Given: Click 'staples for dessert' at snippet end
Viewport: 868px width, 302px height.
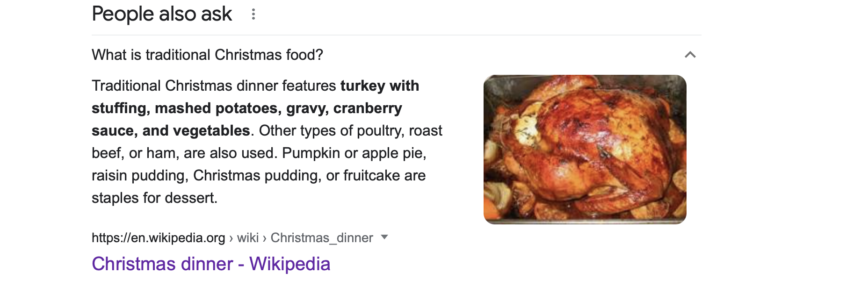Looking at the screenshot, I should pyautogui.click(x=153, y=198).
